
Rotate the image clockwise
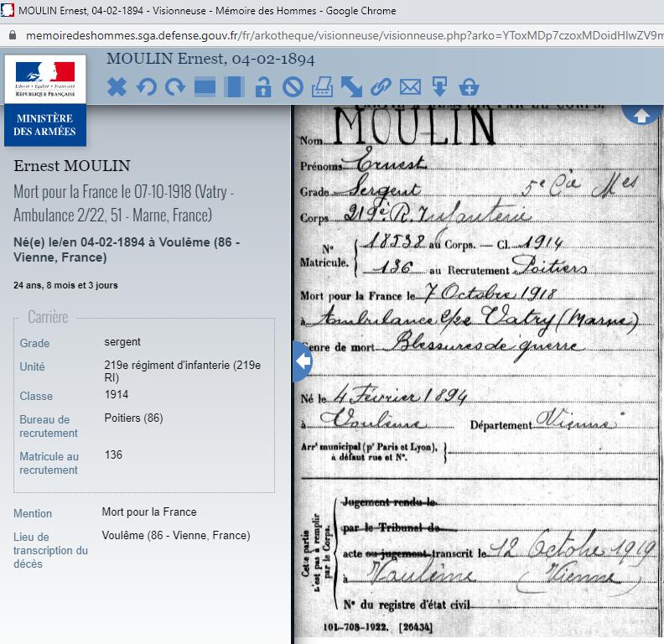tap(175, 87)
